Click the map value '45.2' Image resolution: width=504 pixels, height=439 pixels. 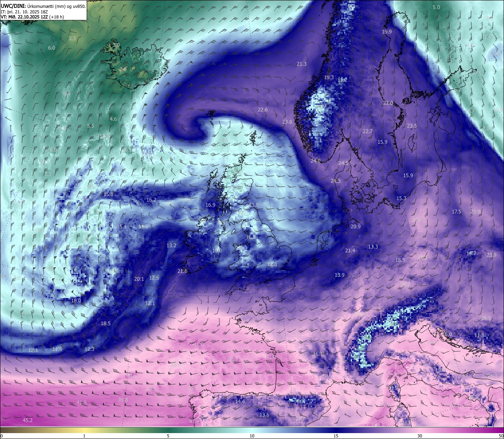coord(28,420)
